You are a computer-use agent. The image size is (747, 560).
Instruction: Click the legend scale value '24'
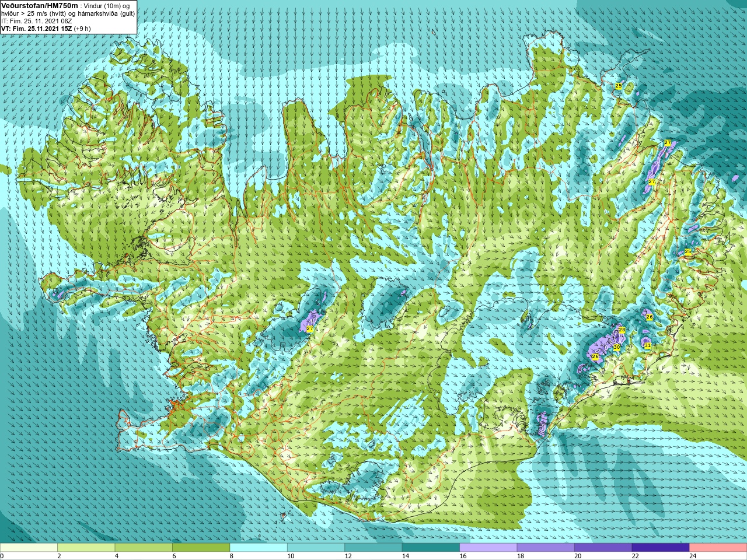pyautogui.click(x=693, y=556)
